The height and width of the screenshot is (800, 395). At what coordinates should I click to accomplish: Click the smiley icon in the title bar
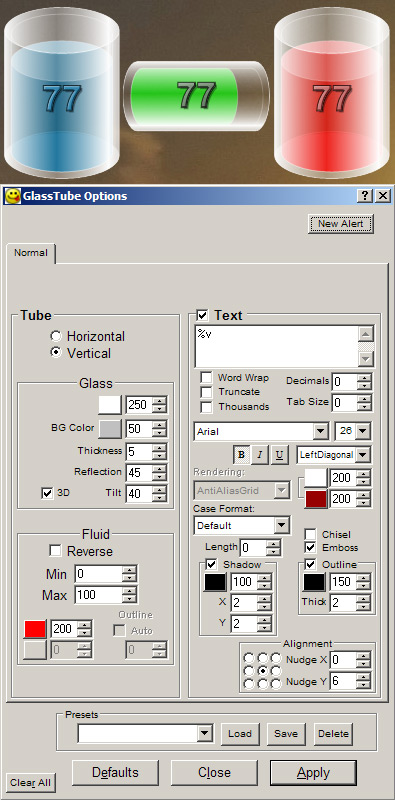[x=12, y=196]
